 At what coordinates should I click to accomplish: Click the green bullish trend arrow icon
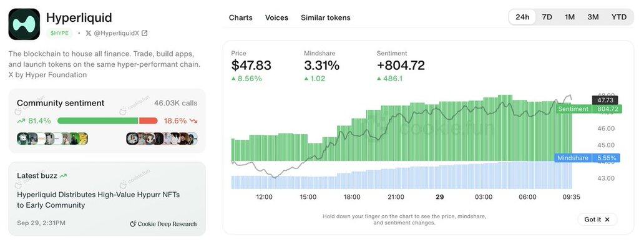click(21, 120)
